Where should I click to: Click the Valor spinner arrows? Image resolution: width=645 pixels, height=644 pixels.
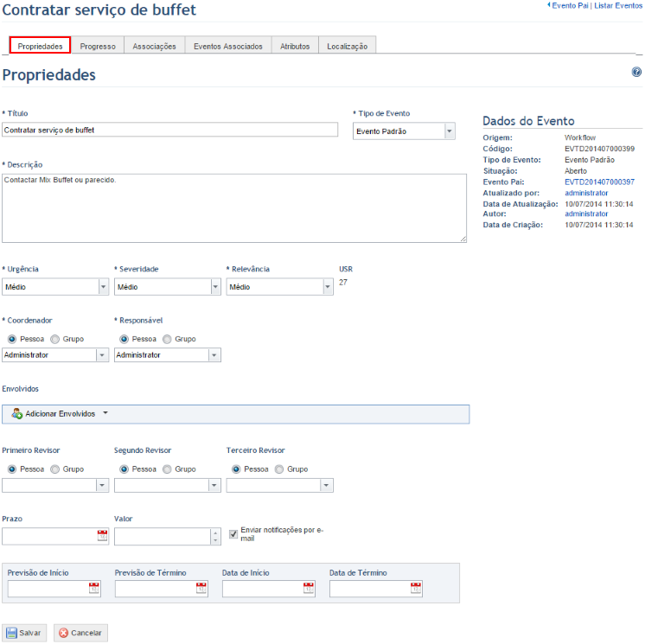[215, 537]
